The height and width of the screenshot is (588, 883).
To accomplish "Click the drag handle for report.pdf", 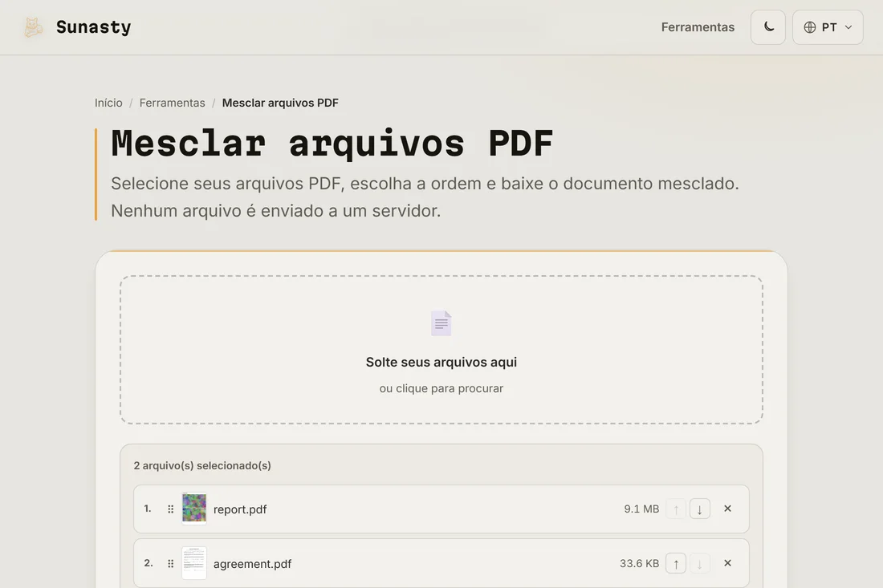I will [x=171, y=509].
